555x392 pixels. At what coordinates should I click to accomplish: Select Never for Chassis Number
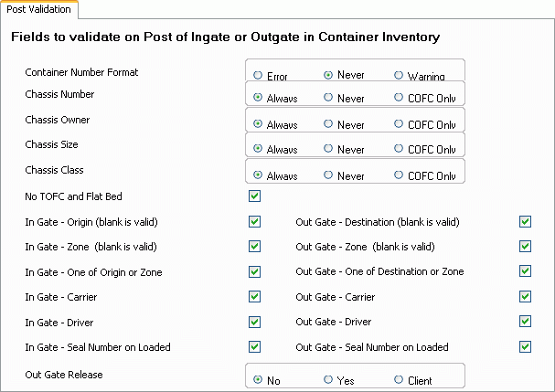pyautogui.click(x=328, y=97)
